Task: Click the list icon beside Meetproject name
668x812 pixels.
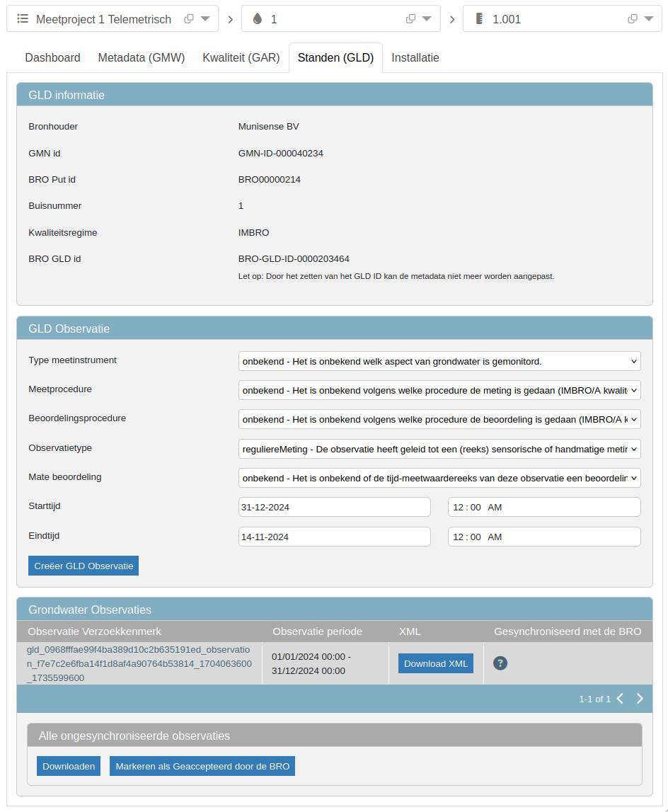Action: 23,19
